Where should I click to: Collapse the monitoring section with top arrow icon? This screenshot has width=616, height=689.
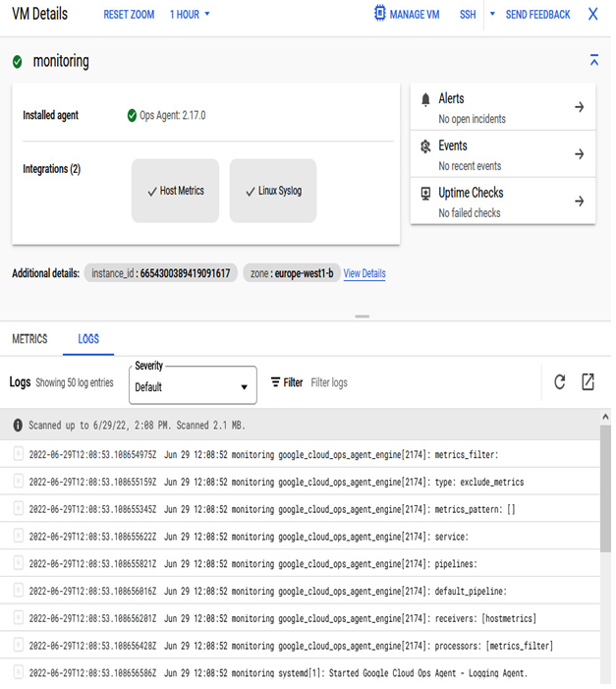pyautogui.click(x=594, y=60)
